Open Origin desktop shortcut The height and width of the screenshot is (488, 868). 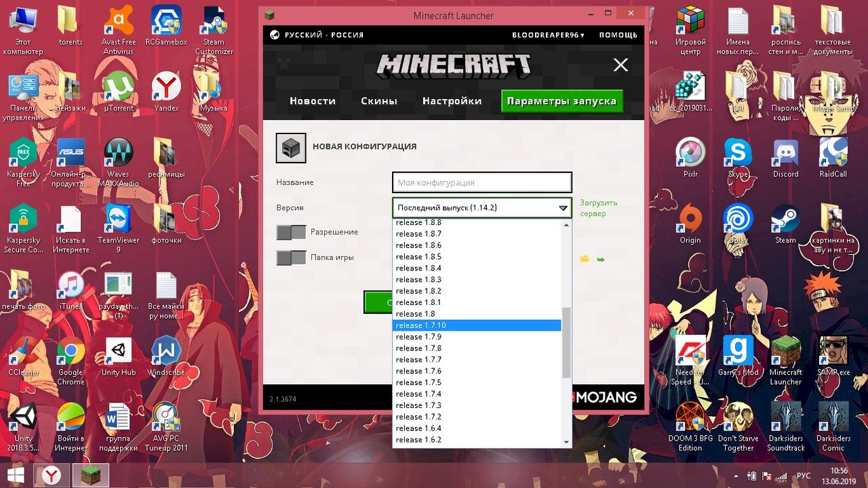point(690,224)
